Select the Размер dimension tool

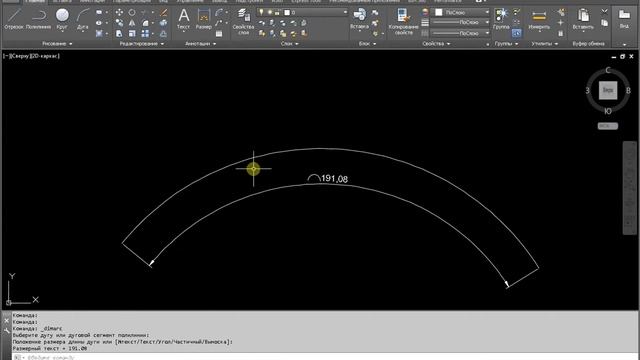[204, 19]
